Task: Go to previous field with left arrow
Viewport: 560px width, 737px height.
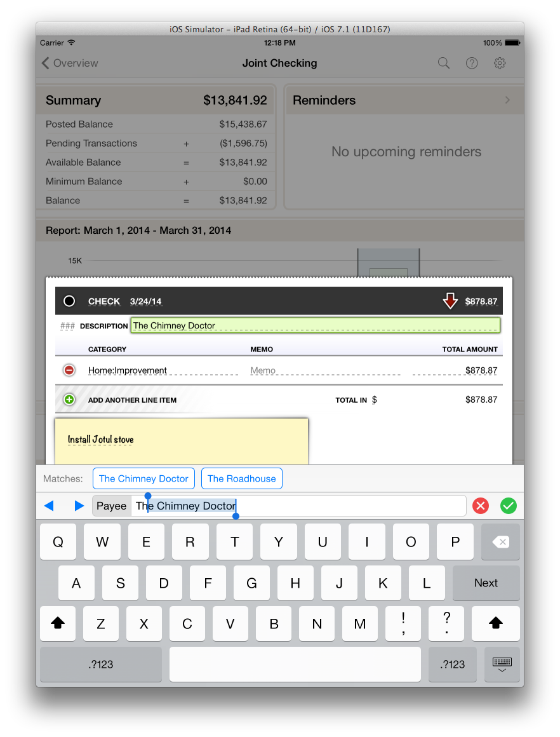Action: 49,506
